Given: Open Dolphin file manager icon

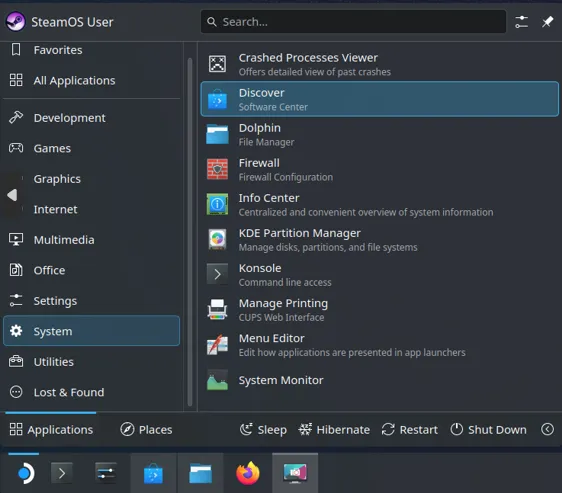Looking at the screenshot, I should [217, 134].
